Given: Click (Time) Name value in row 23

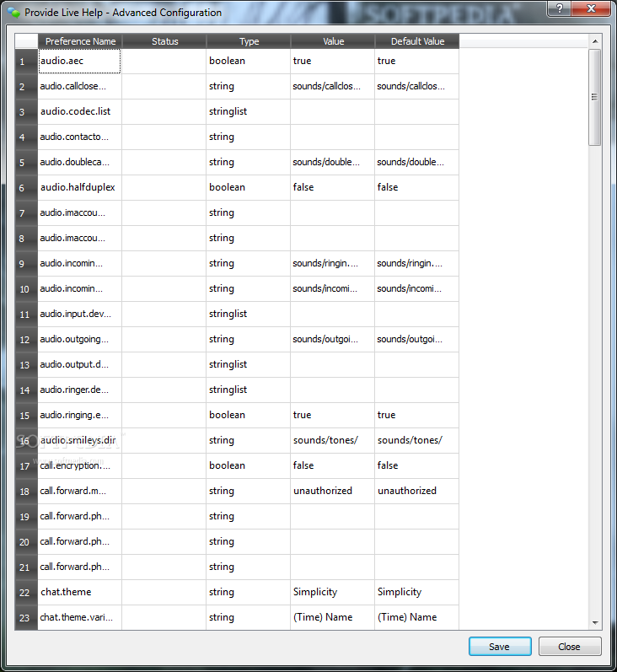Looking at the screenshot, I should tap(332, 617).
